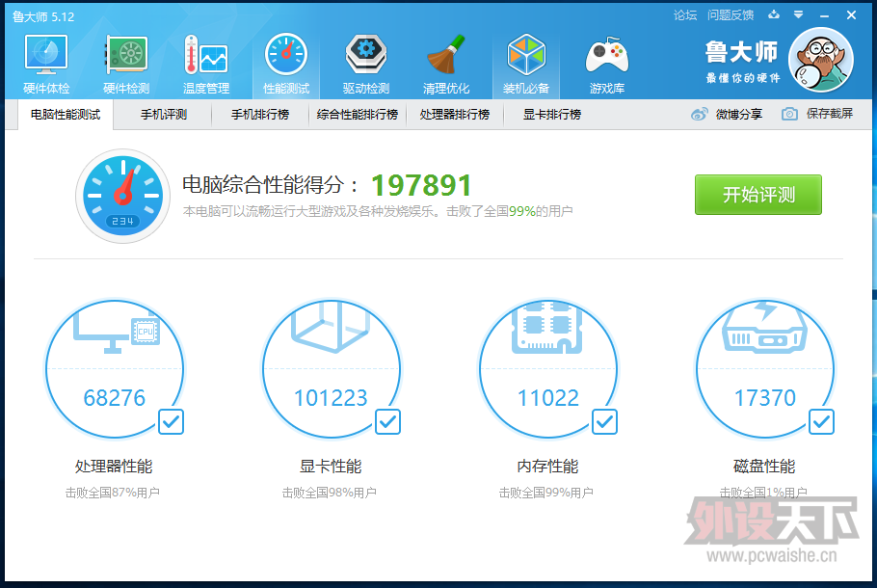Close the 鲁大师 window
This screenshot has width=877, height=588.
point(851,15)
